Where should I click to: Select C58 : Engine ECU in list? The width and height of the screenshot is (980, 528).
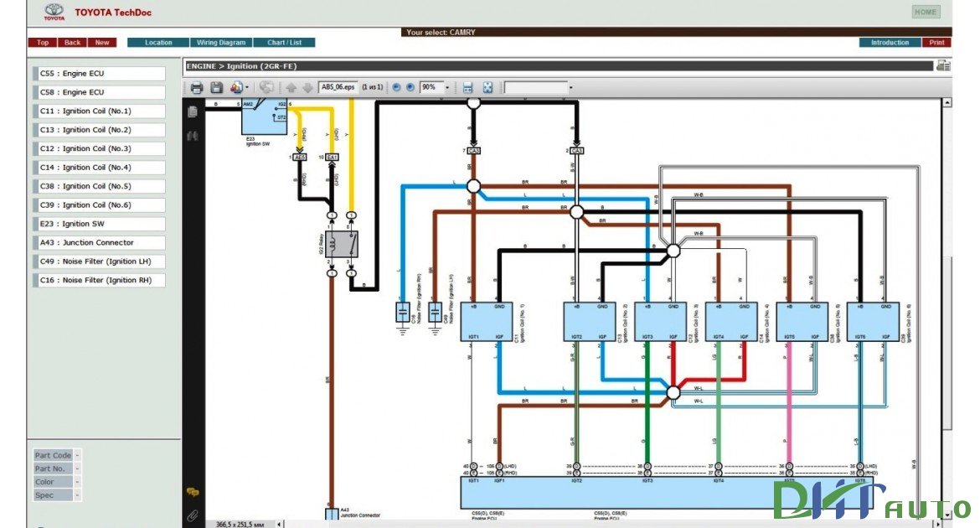99,92
